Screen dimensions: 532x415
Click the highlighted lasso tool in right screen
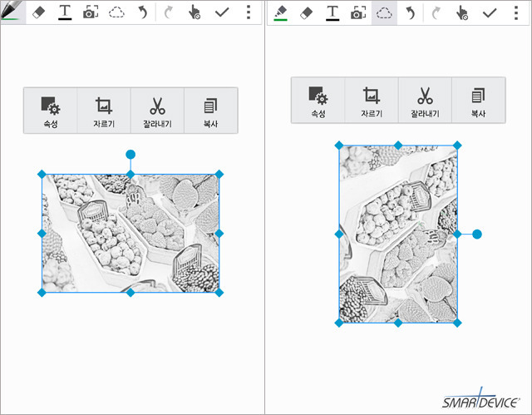384,13
